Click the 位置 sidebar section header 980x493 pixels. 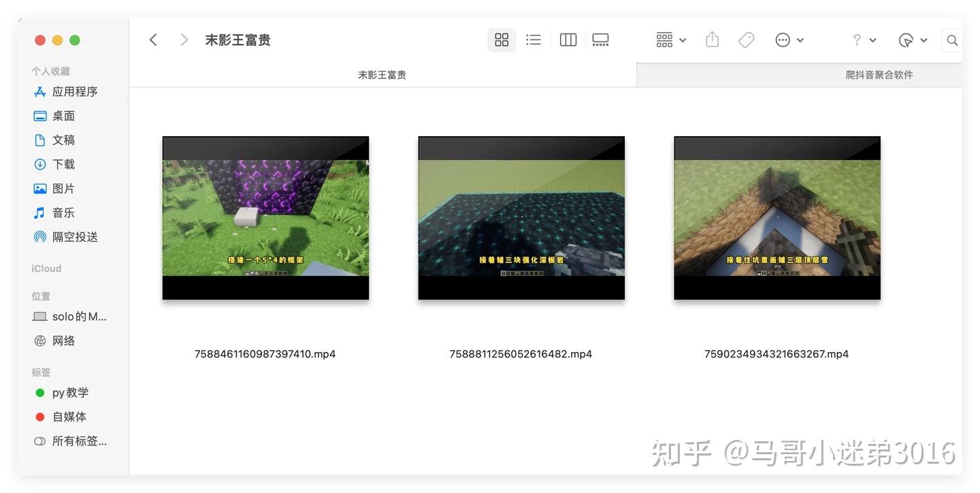pos(41,296)
